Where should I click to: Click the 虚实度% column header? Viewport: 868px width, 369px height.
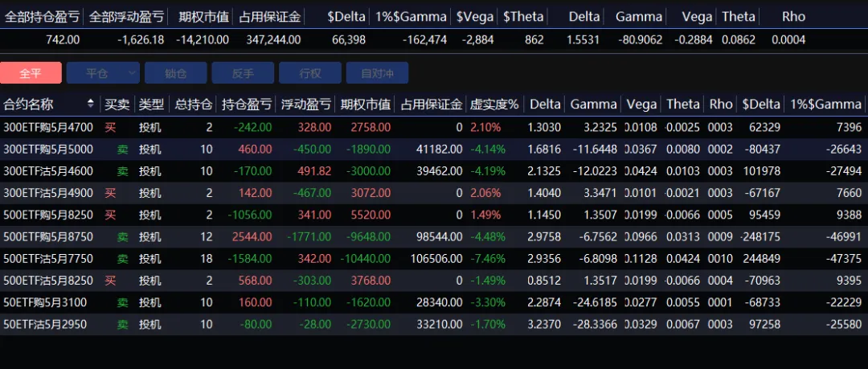pos(494,104)
